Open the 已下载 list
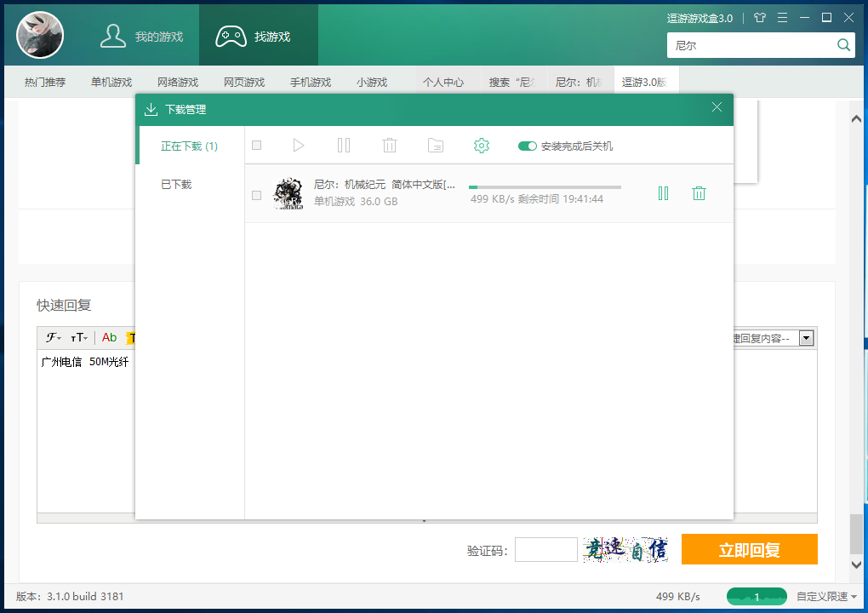Viewport: 868px width, 613px height. click(x=176, y=185)
